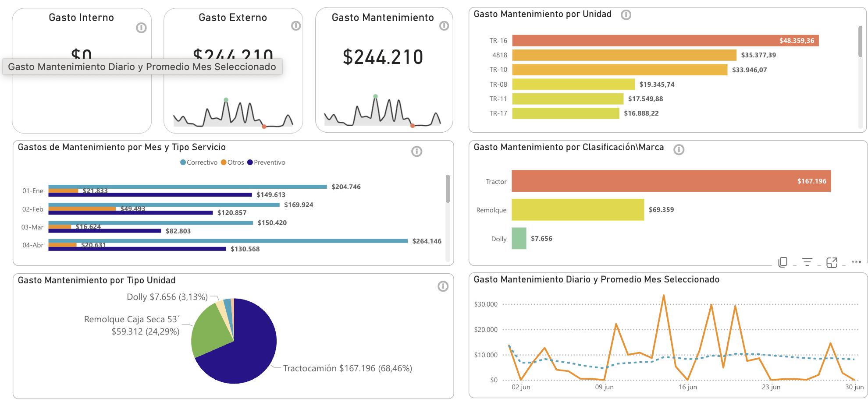Select the Remolque classification bar

(578, 210)
